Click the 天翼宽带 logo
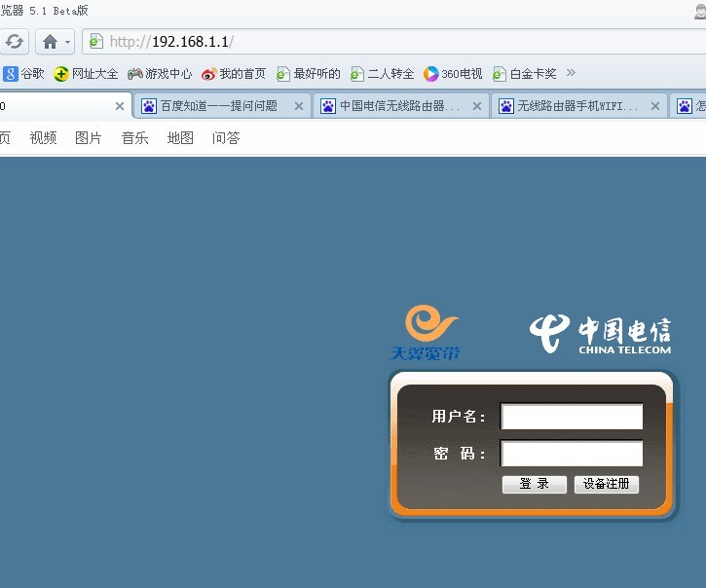This screenshot has height=588, width=706. point(426,333)
